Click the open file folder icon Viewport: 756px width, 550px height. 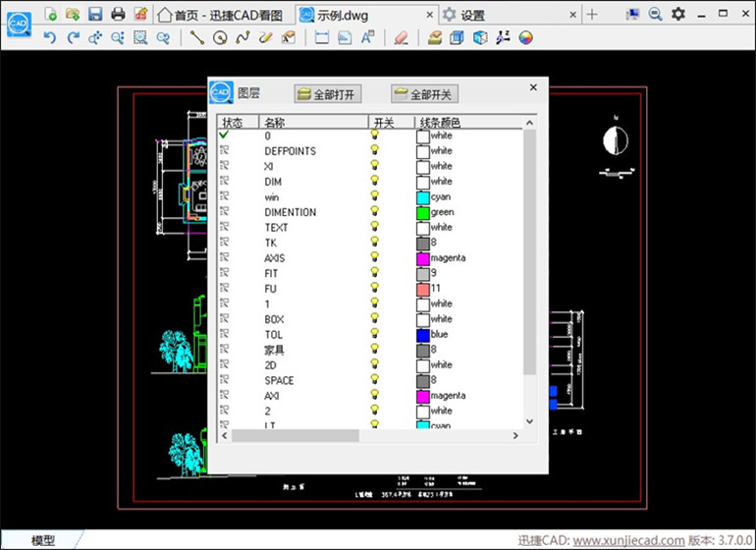[73, 14]
